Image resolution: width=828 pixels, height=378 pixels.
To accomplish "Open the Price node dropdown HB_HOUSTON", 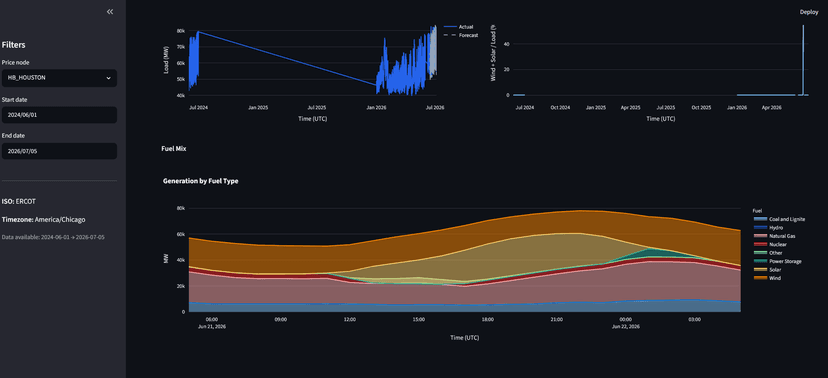I will tap(59, 78).
